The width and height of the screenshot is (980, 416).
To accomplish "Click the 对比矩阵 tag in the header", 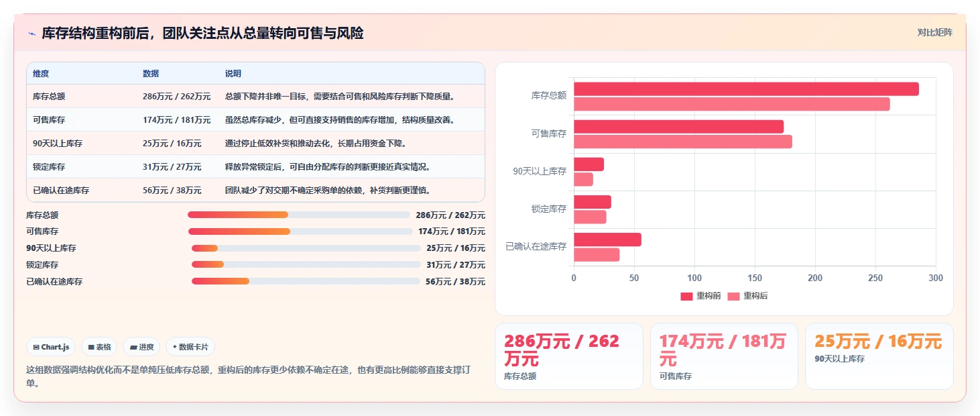I will click(x=934, y=32).
